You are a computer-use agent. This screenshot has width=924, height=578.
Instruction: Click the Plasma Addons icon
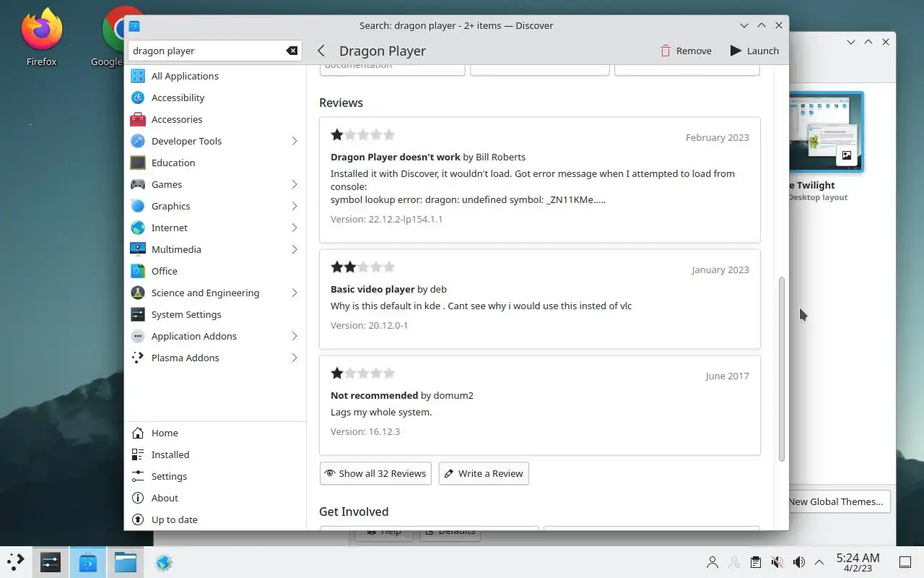click(138, 358)
